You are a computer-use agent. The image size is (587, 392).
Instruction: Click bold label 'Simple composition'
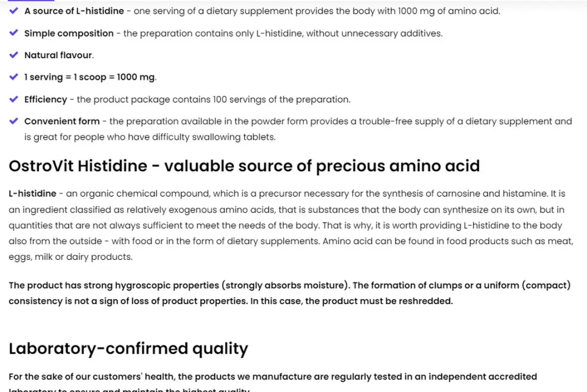pos(69,33)
